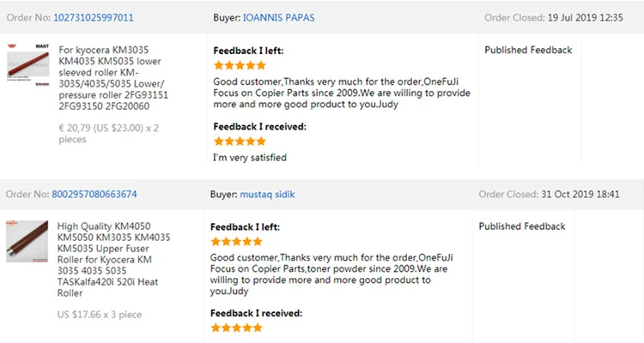Open order number 102731025997011
This screenshot has height=343, width=644.
tap(94, 17)
